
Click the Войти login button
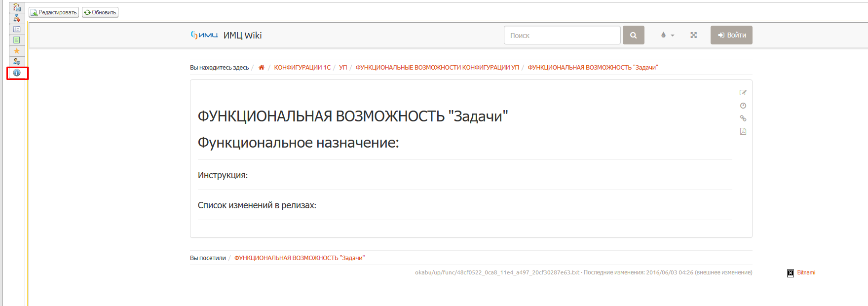click(731, 36)
